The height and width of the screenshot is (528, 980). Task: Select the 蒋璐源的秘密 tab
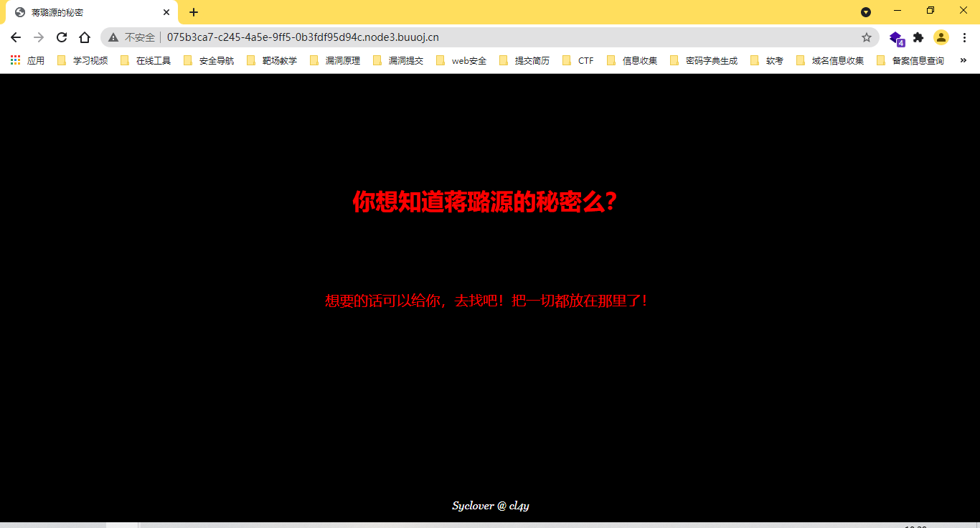(90, 12)
